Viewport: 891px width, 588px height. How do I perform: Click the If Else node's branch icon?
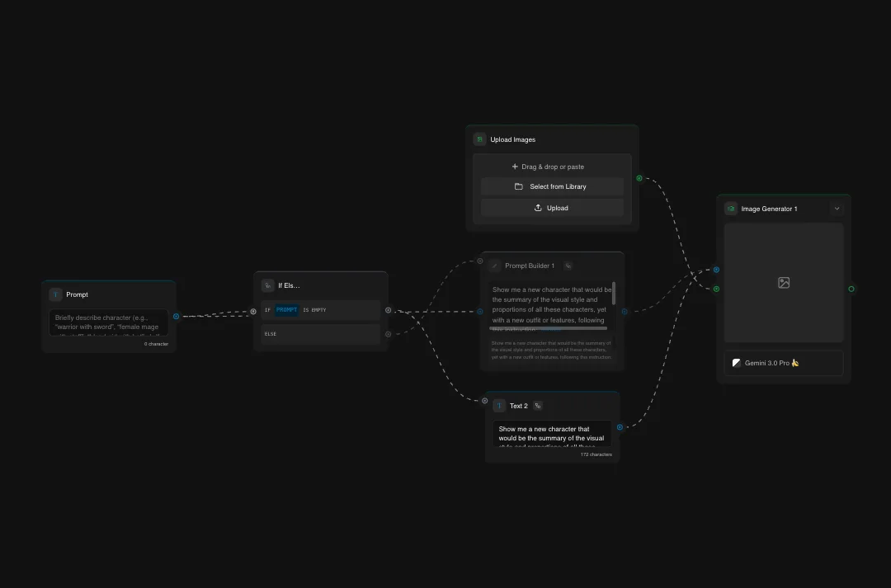pyautogui.click(x=267, y=285)
